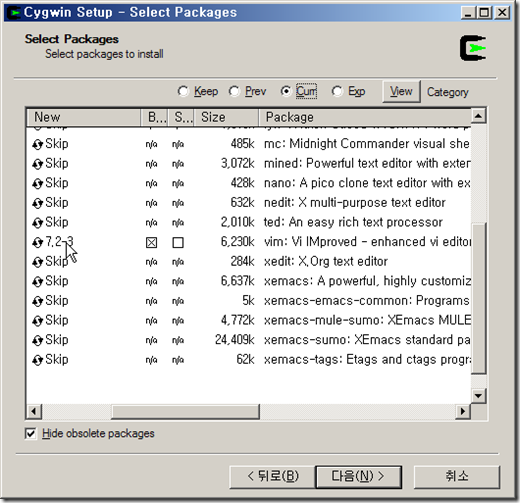
Task: Click the 24,409k size value
Action: [x=235, y=340]
